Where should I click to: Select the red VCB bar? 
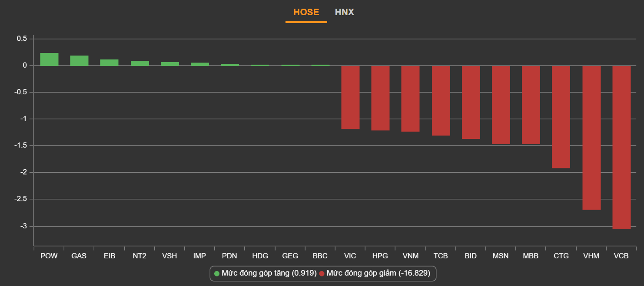pos(621,147)
